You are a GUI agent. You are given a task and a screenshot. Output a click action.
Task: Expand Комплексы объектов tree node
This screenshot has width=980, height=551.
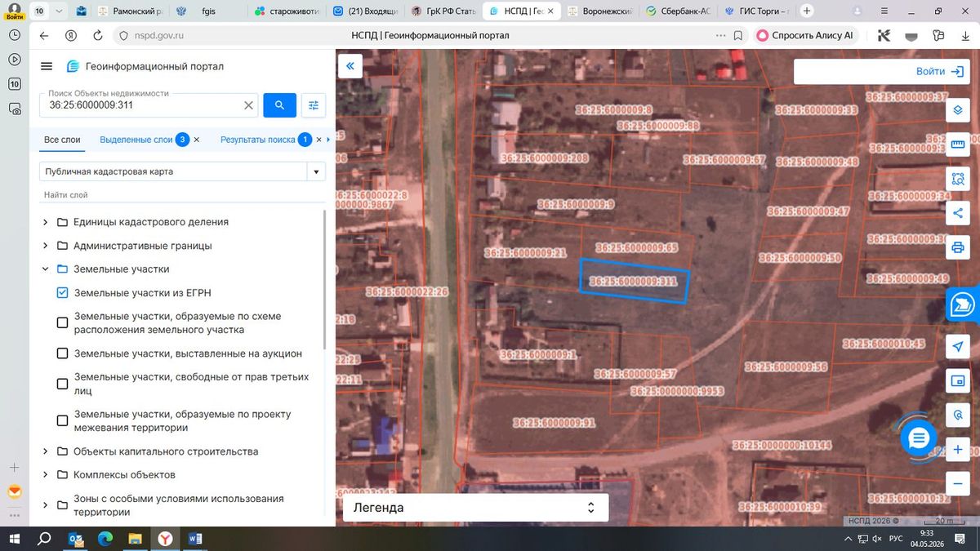46,474
